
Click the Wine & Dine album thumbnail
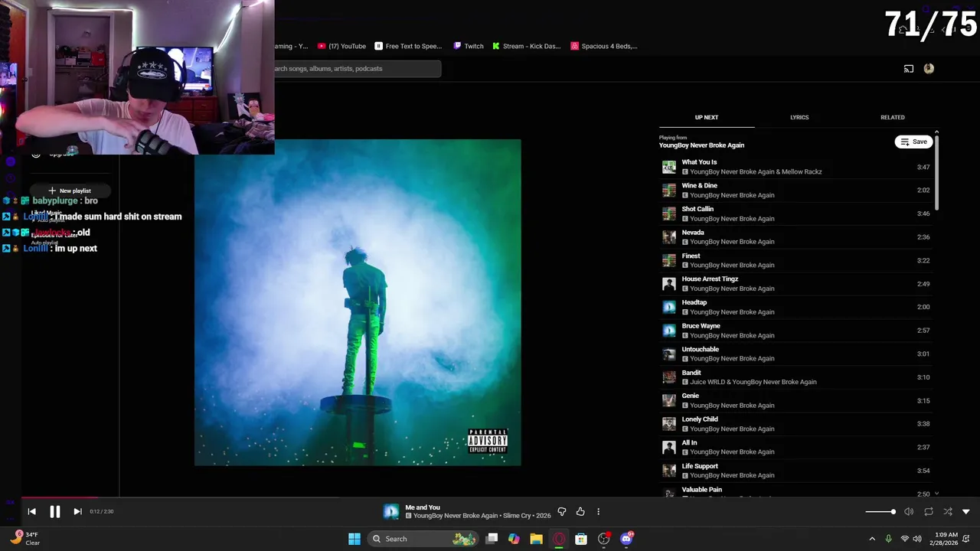pos(669,190)
